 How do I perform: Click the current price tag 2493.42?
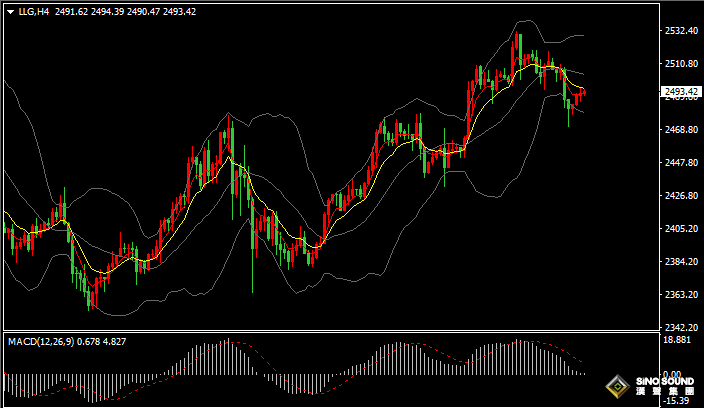pyautogui.click(x=681, y=92)
